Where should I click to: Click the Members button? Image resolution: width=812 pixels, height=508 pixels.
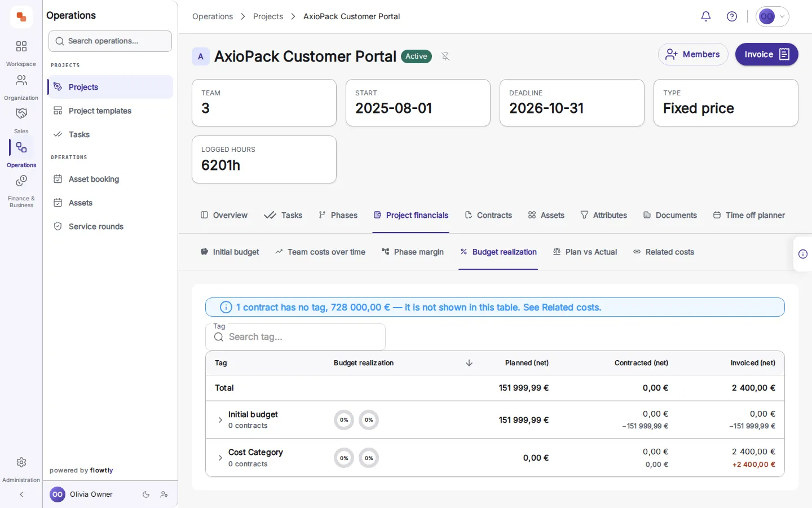[693, 54]
